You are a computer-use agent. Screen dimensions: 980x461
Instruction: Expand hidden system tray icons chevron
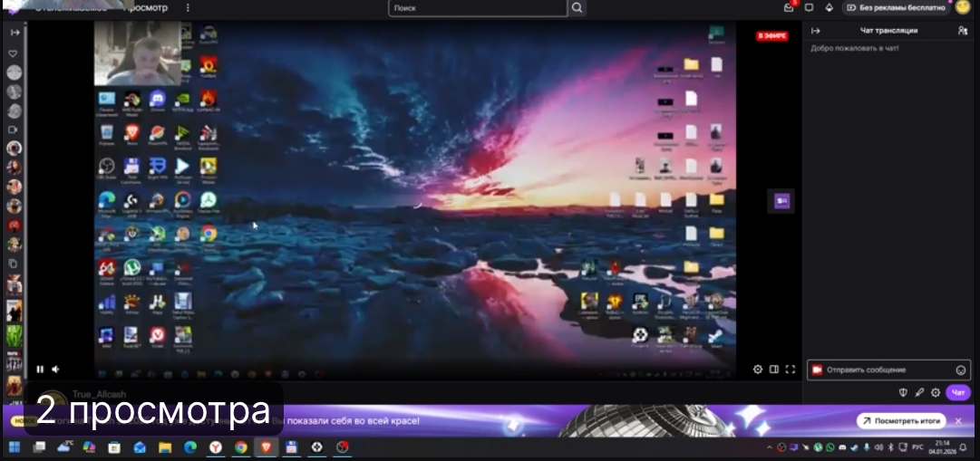770,447
